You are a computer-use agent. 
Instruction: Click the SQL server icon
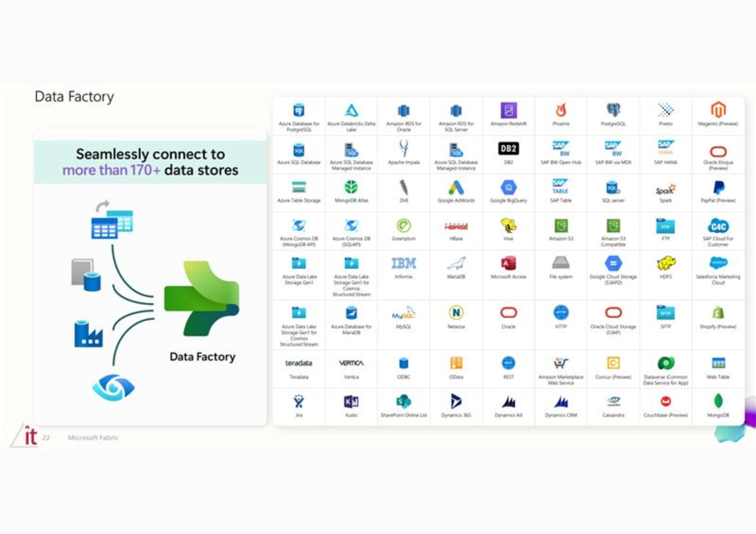[613, 188]
